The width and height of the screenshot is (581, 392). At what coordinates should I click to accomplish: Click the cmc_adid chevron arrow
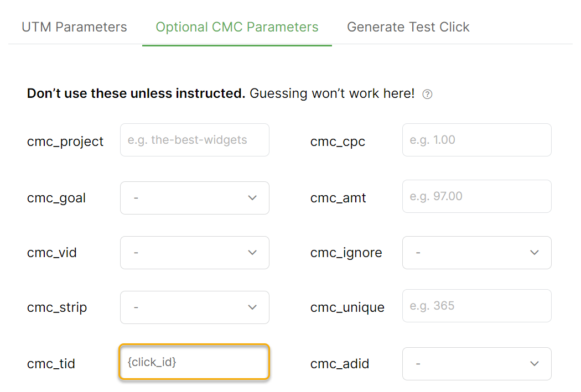pyautogui.click(x=535, y=364)
